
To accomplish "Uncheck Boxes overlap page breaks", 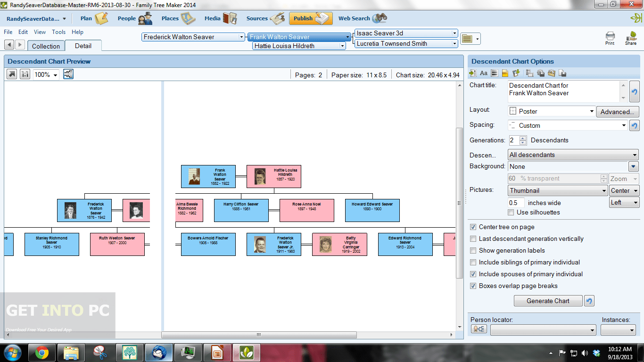I will click(x=473, y=286).
